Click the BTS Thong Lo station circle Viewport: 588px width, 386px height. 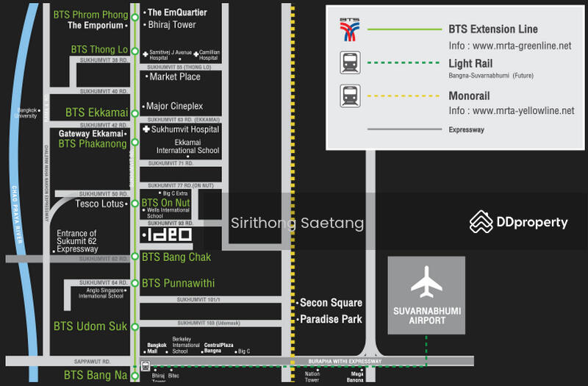(x=135, y=51)
